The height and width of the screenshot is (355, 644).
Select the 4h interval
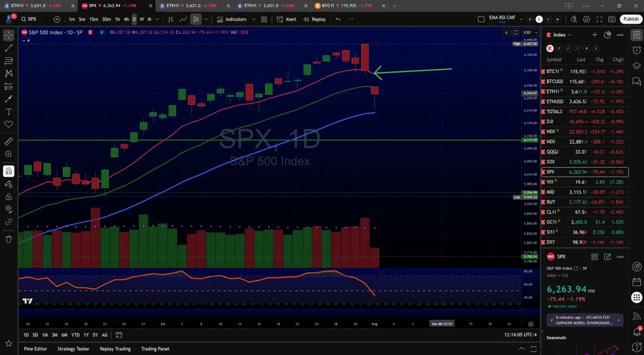pos(126,19)
